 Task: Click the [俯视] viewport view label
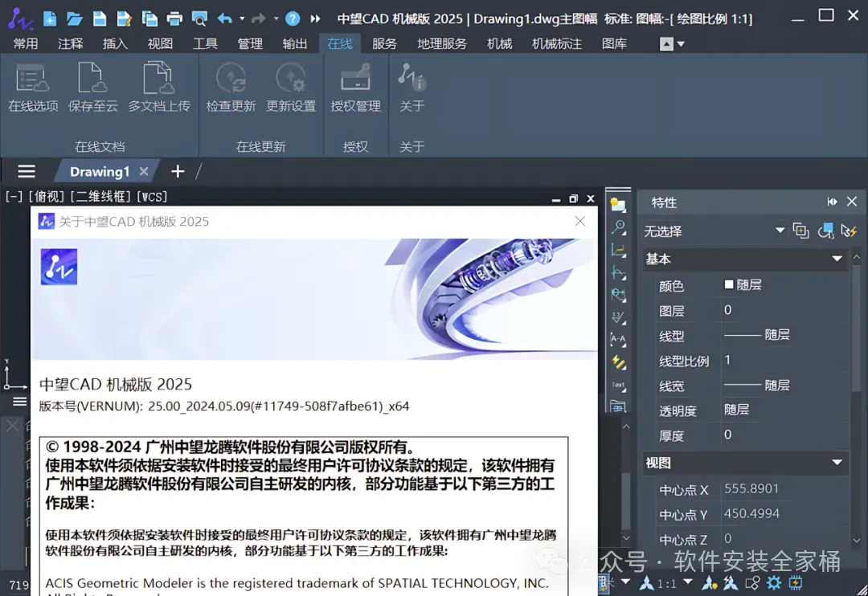point(47,197)
